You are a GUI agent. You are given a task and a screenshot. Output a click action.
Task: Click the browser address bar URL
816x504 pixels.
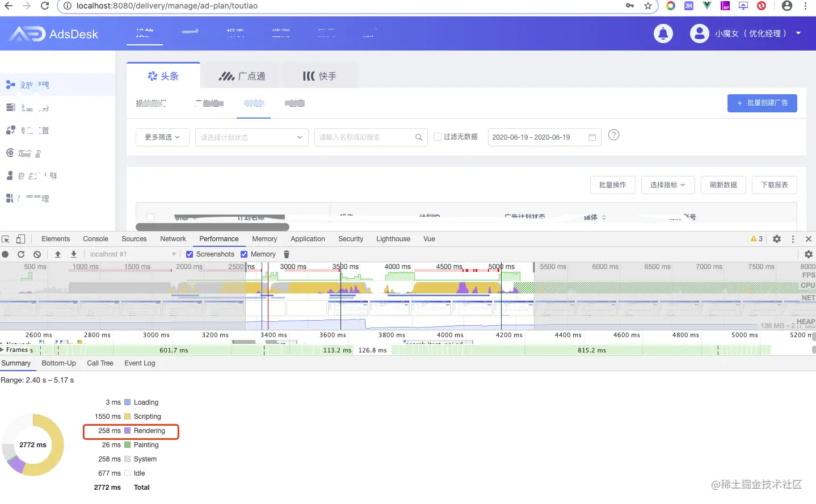167,6
